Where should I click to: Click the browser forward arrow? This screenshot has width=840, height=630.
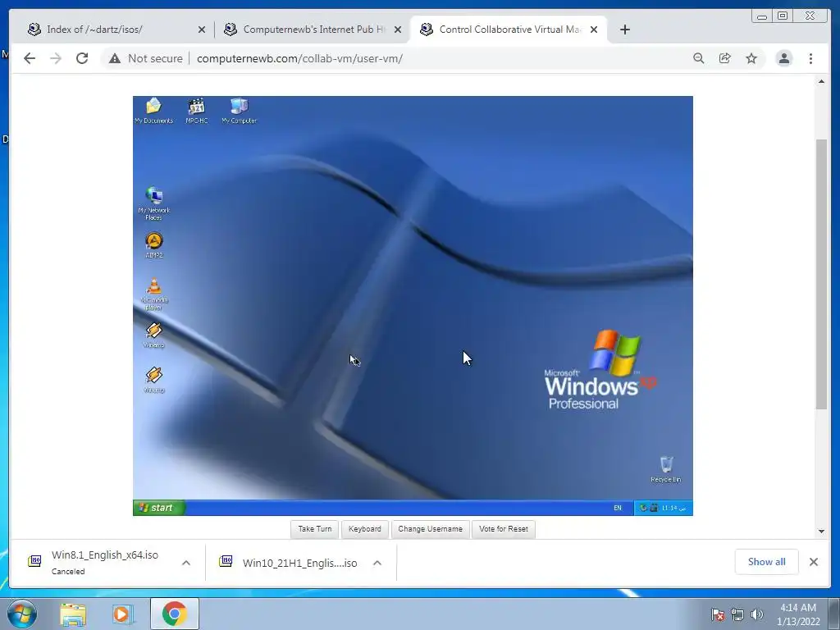[x=56, y=58]
